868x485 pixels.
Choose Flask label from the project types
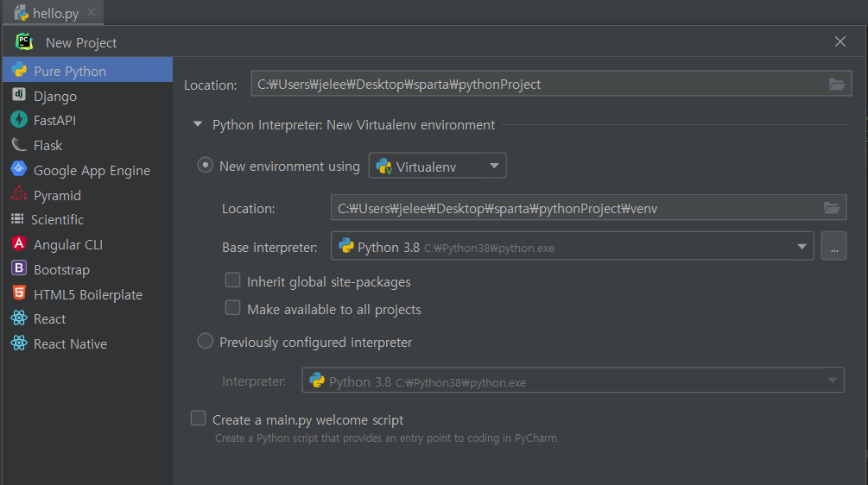tap(48, 146)
